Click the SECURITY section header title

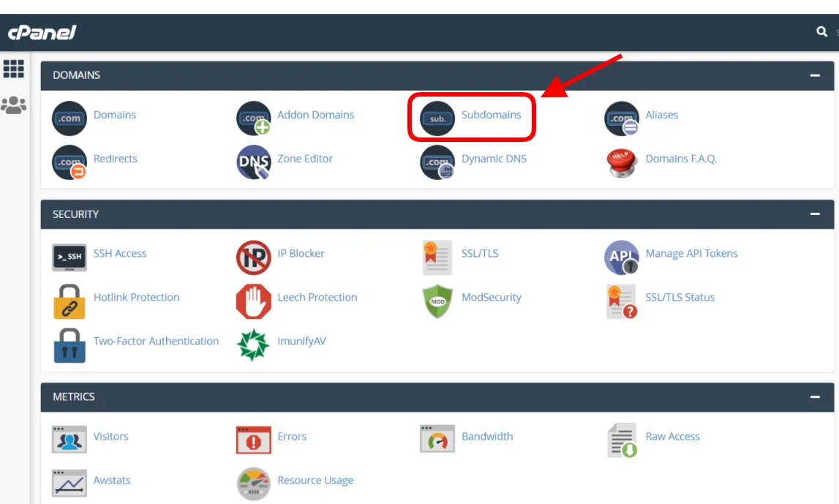point(75,214)
